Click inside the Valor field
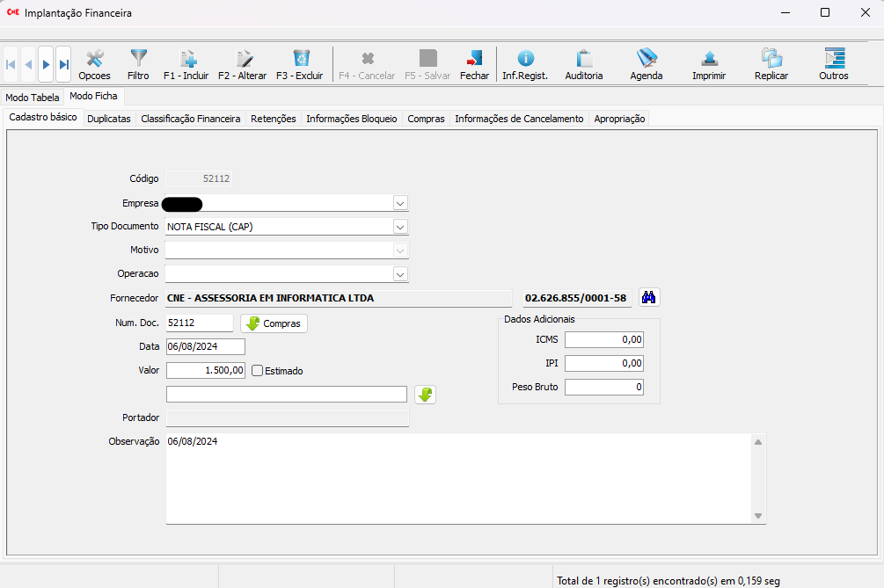Viewport: 884px width, 588px height. (205, 371)
